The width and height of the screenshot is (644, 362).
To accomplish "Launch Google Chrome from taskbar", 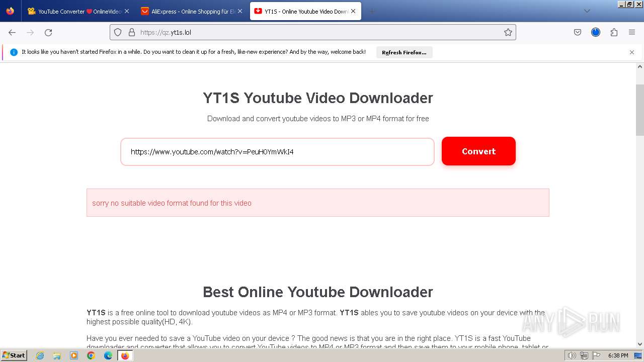I will (x=91, y=355).
